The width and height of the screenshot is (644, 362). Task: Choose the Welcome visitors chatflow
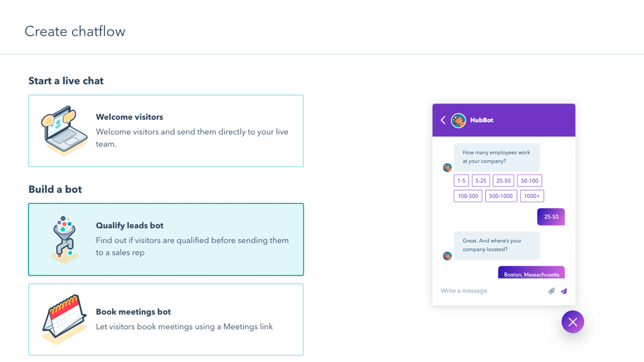click(x=166, y=130)
